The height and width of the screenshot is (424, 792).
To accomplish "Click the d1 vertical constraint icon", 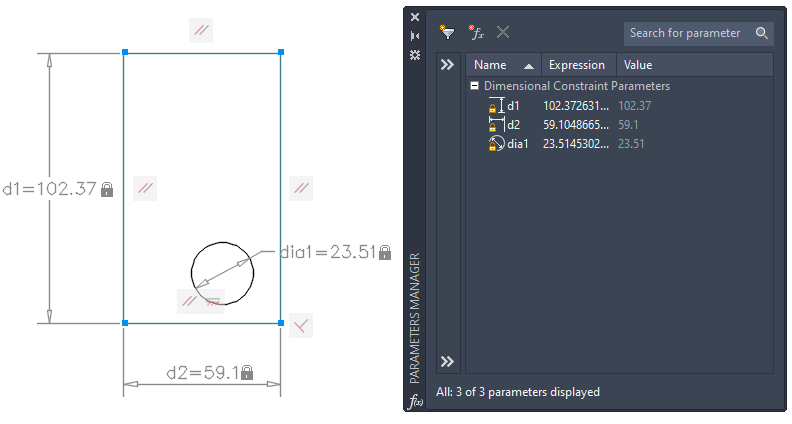I will (497, 106).
